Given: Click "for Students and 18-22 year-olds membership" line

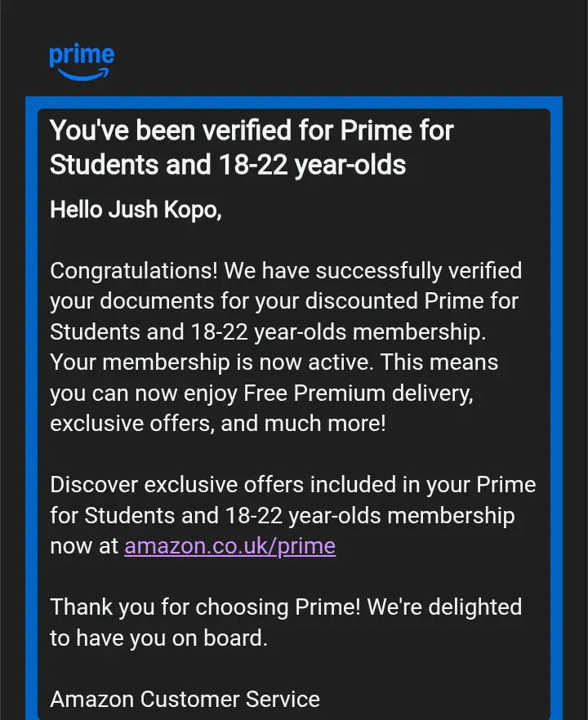Looking at the screenshot, I should point(283,516).
